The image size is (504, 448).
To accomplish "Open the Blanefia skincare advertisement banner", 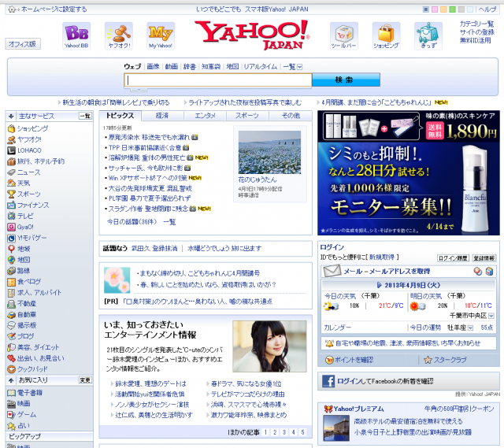I will point(409,173).
